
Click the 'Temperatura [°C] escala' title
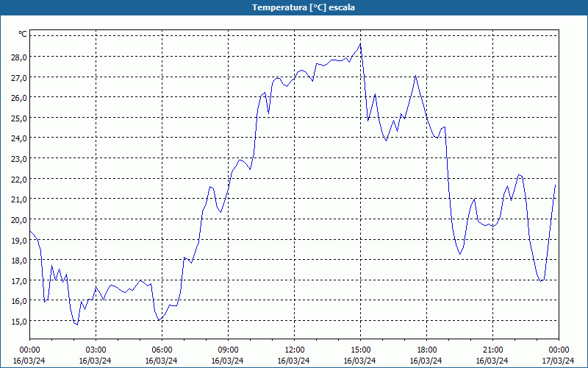tap(304, 7)
